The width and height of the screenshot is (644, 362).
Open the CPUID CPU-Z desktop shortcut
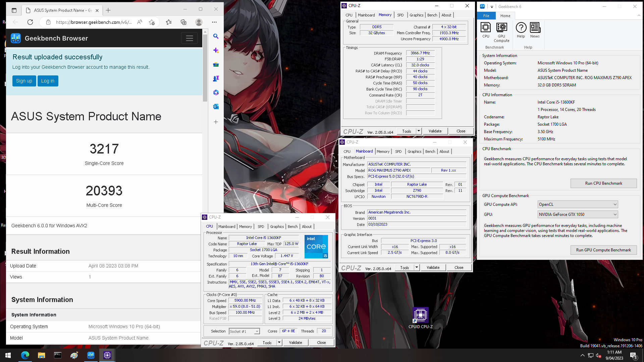(420, 318)
